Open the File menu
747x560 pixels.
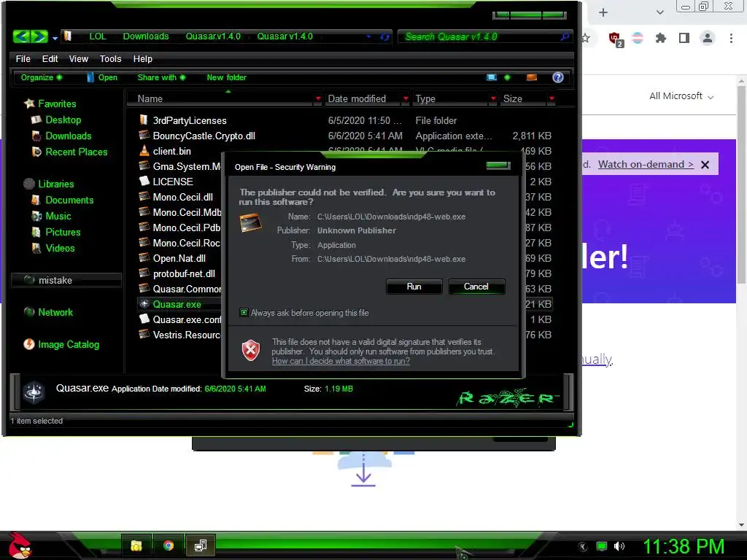point(23,58)
